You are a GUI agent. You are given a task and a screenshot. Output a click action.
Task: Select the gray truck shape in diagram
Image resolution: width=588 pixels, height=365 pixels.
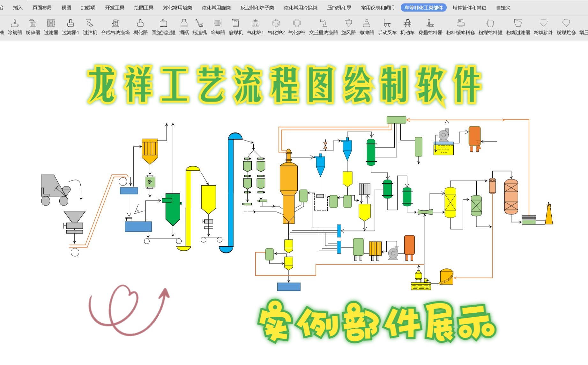coord(55,190)
